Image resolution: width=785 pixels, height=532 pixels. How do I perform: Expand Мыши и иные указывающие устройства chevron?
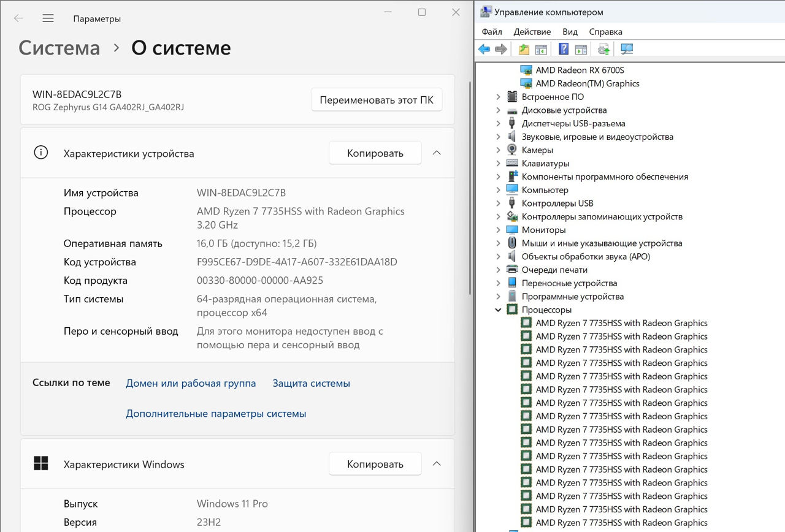pyautogui.click(x=498, y=243)
